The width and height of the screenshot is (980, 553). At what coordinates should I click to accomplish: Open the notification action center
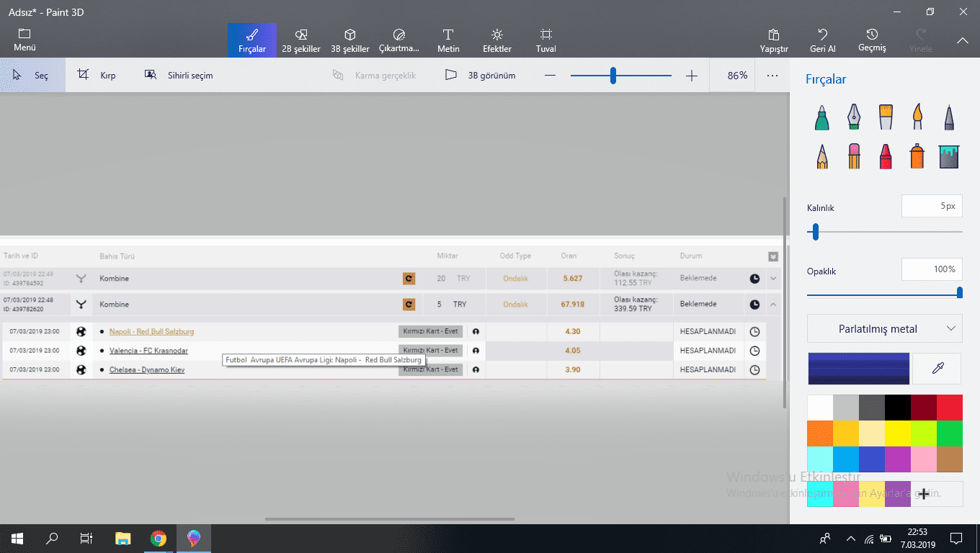pos(956,539)
